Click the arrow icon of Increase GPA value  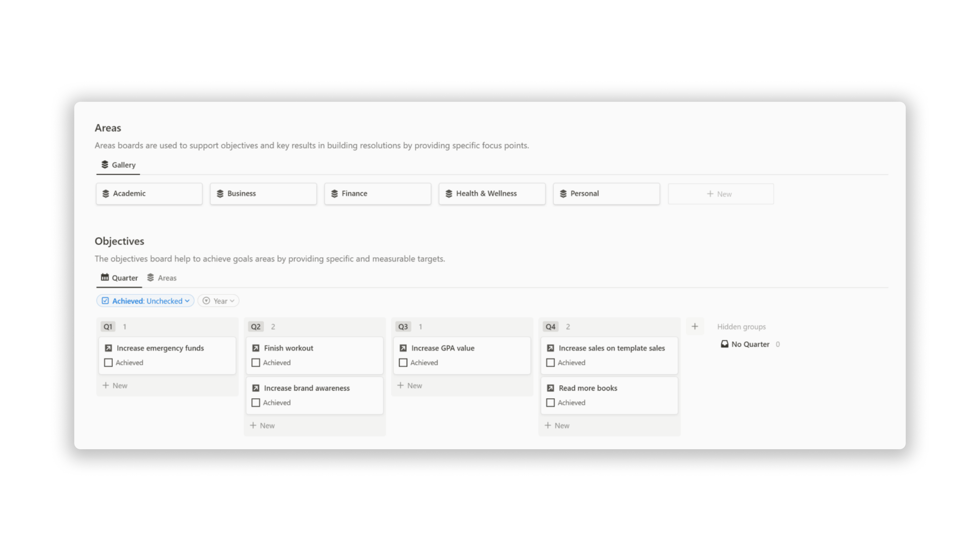pyautogui.click(x=403, y=348)
